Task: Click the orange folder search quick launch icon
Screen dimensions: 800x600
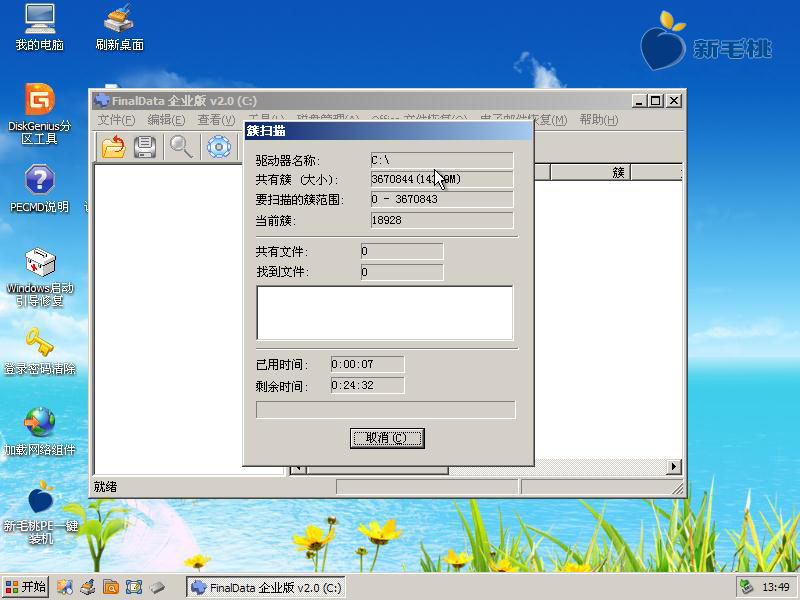Action: coord(111,587)
